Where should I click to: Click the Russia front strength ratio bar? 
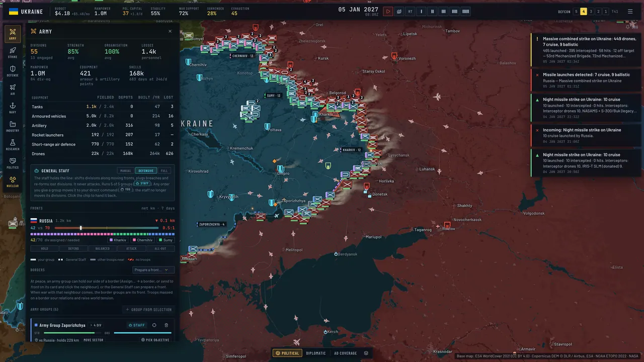click(x=106, y=228)
